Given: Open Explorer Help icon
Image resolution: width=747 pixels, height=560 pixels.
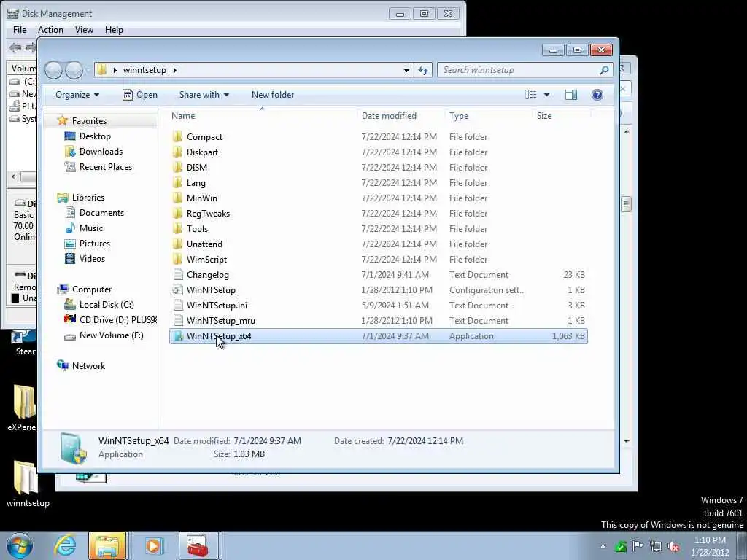Looking at the screenshot, I should [597, 95].
